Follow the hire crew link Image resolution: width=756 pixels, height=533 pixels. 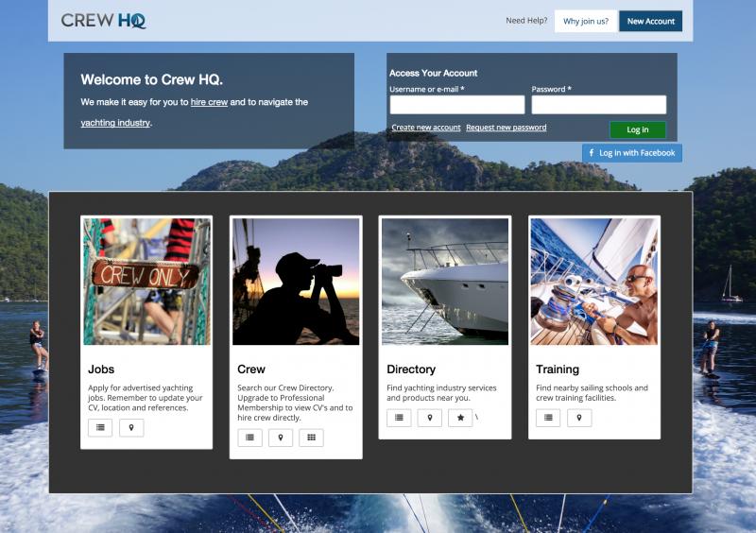pos(209,102)
